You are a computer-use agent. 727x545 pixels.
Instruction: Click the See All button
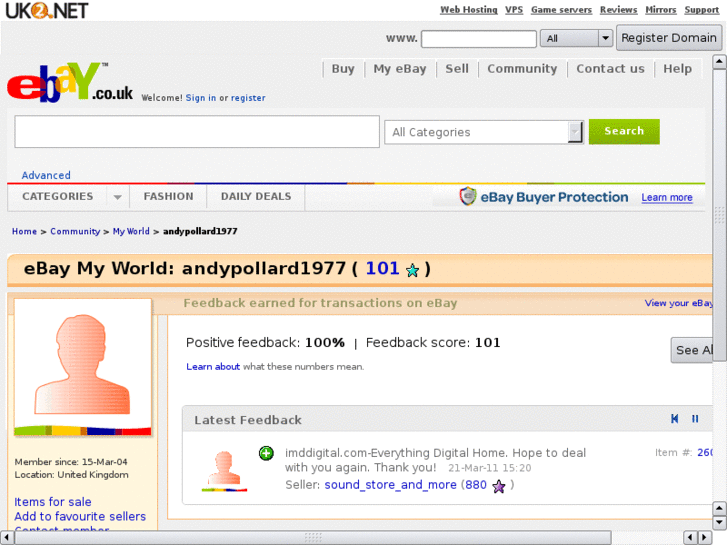click(692, 350)
